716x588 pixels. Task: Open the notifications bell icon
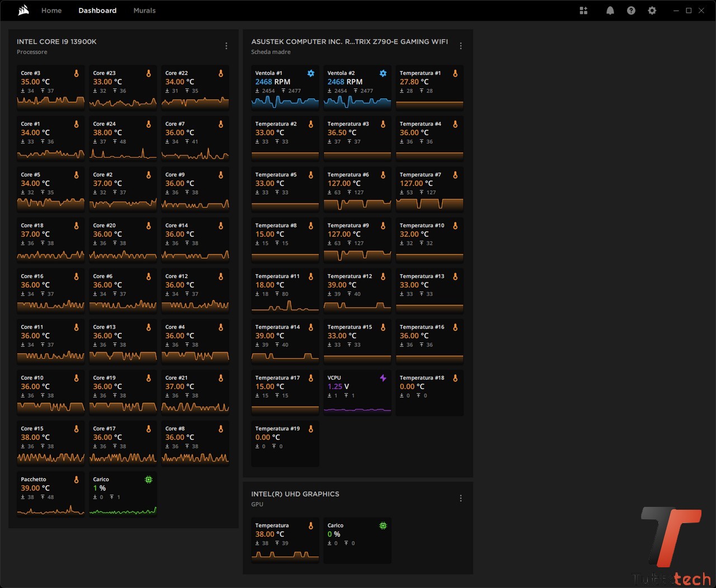coord(610,11)
